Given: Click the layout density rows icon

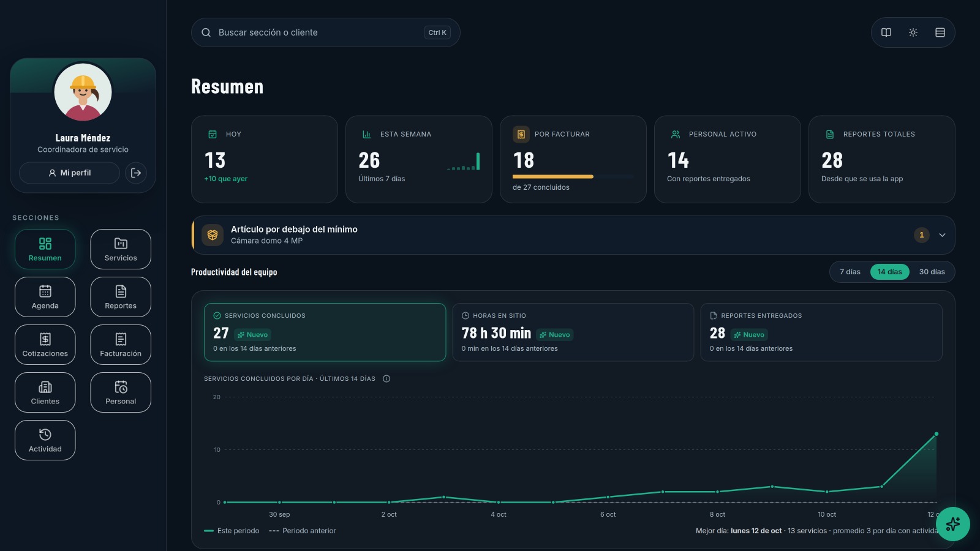Looking at the screenshot, I should click(x=940, y=32).
